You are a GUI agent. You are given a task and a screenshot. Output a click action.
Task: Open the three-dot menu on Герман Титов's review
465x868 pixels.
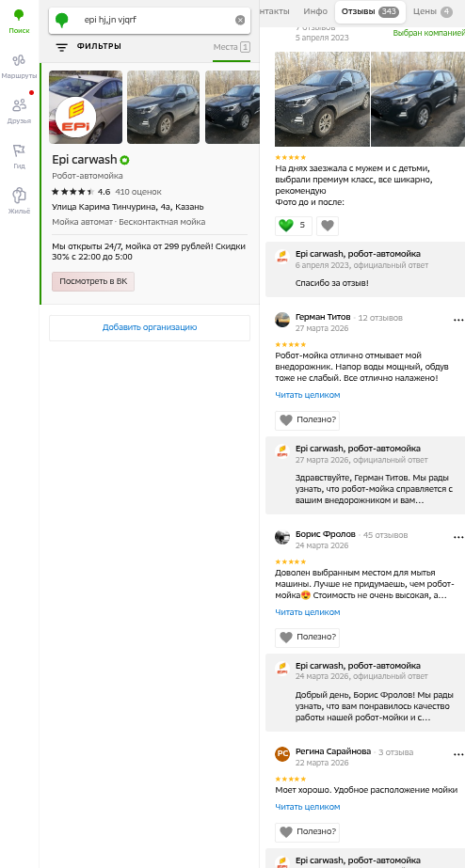tap(457, 320)
